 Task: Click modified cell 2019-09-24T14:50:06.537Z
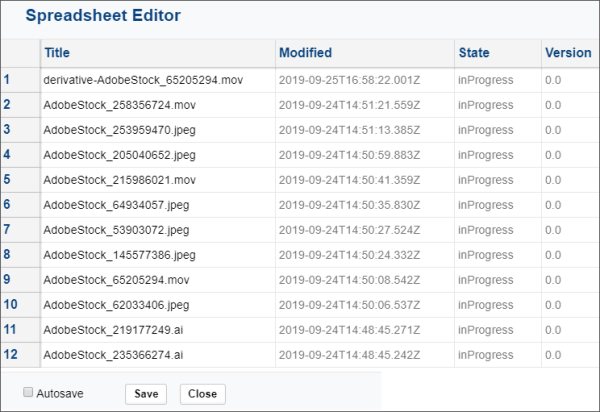point(365,305)
